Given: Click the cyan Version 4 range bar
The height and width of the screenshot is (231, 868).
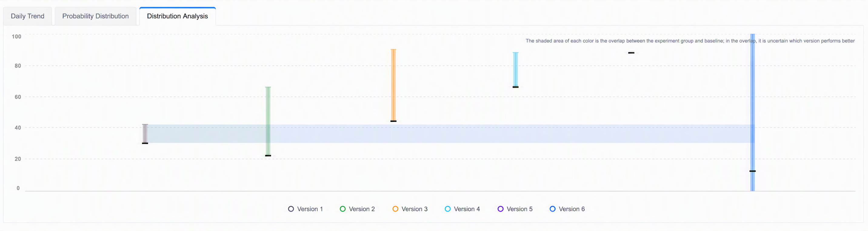Looking at the screenshot, I should click(x=516, y=69).
